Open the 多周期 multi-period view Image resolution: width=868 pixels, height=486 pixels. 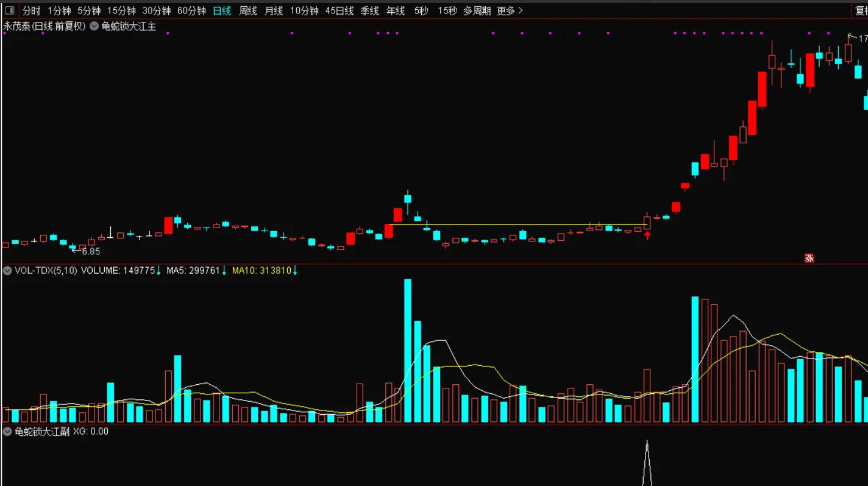pyautogui.click(x=477, y=10)
